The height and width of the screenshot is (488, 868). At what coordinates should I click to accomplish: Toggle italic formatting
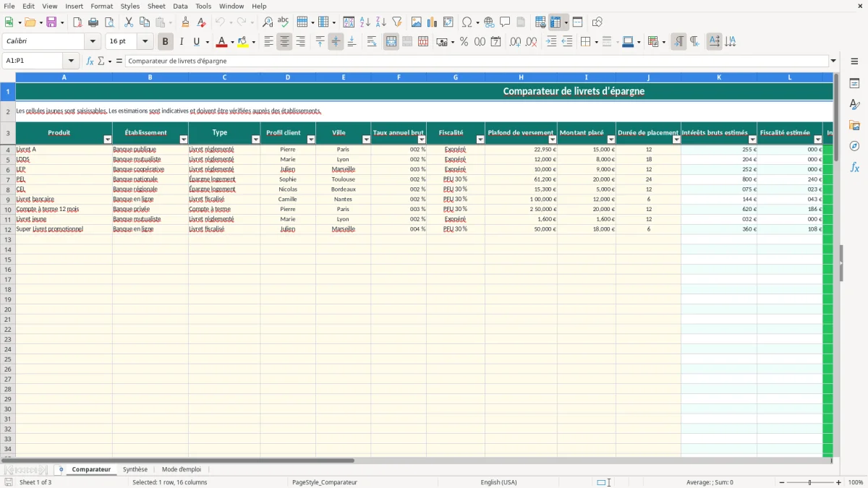[182, 42]
